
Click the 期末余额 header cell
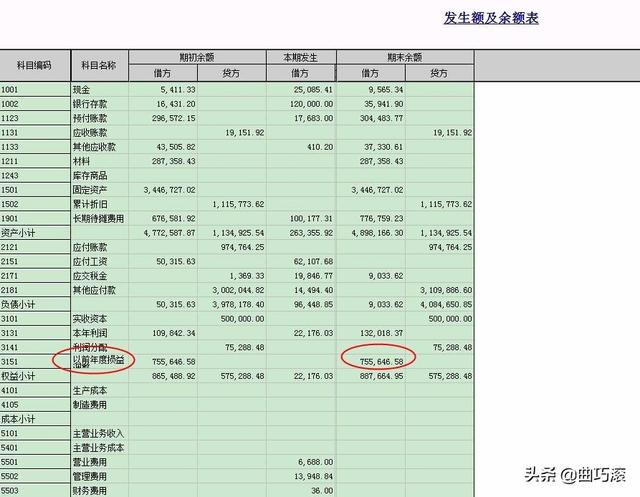pos(404,58)
